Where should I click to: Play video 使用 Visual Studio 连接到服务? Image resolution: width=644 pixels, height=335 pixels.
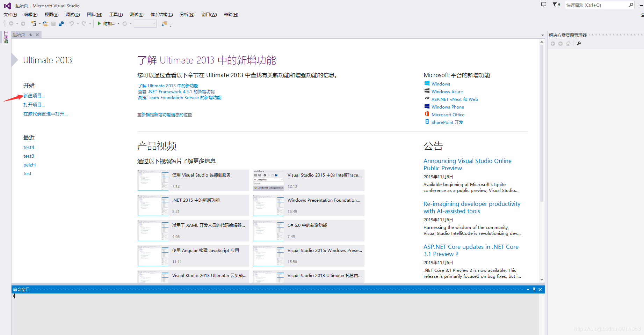193,180
